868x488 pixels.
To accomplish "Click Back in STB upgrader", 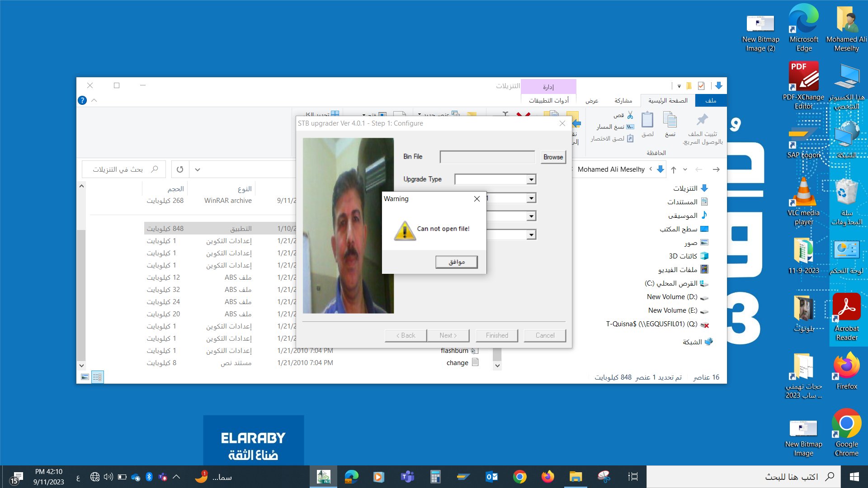I will (406, 335).
